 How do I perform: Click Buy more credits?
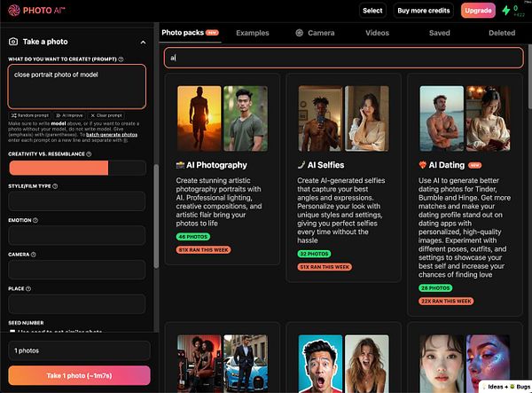[x=424, y=11]
